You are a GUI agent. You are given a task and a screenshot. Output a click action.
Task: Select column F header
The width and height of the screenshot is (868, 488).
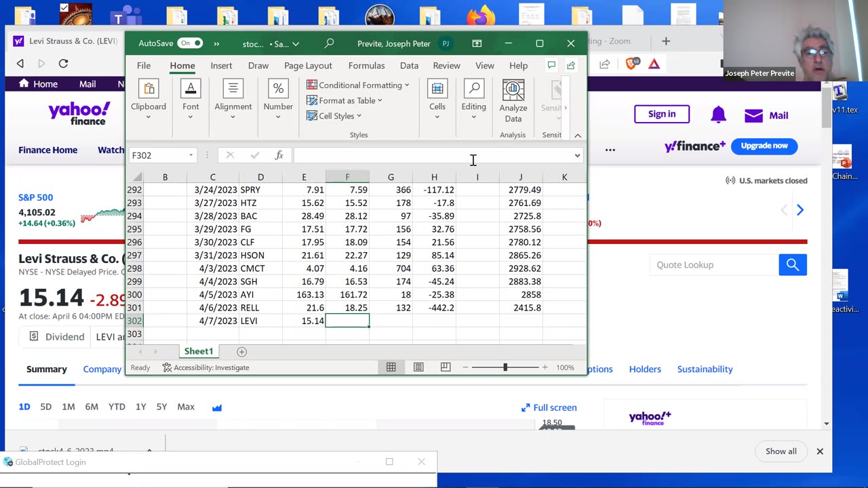click(347, 177)
